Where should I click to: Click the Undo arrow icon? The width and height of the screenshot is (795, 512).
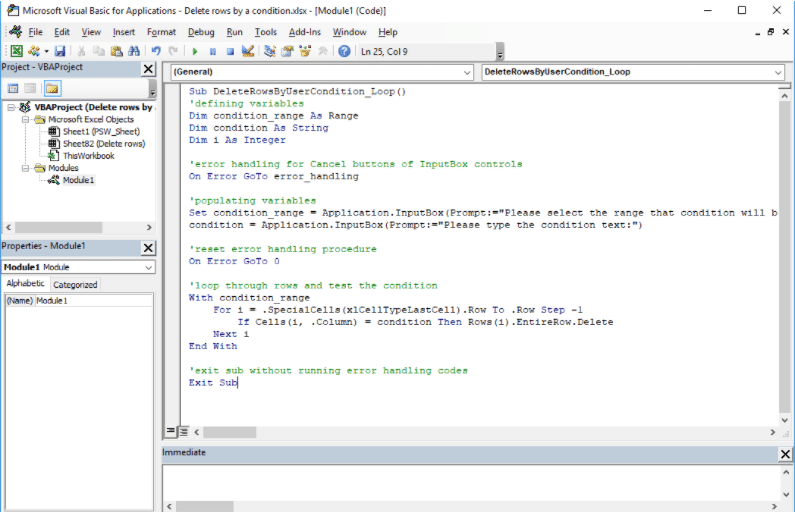156,51
